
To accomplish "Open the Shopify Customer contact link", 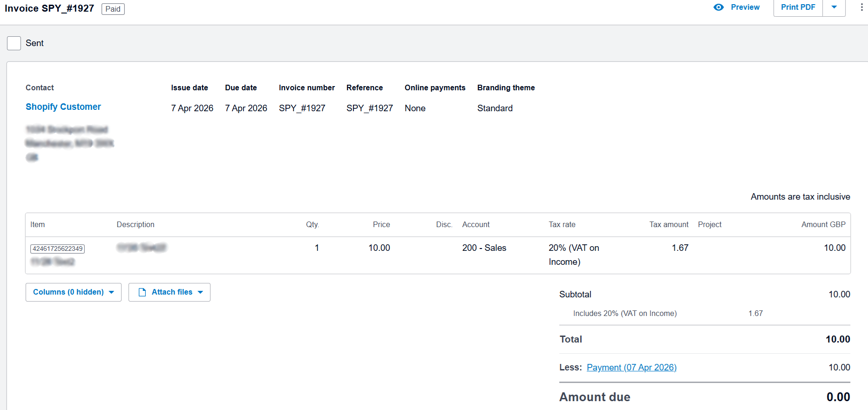I will click(63, 107).
